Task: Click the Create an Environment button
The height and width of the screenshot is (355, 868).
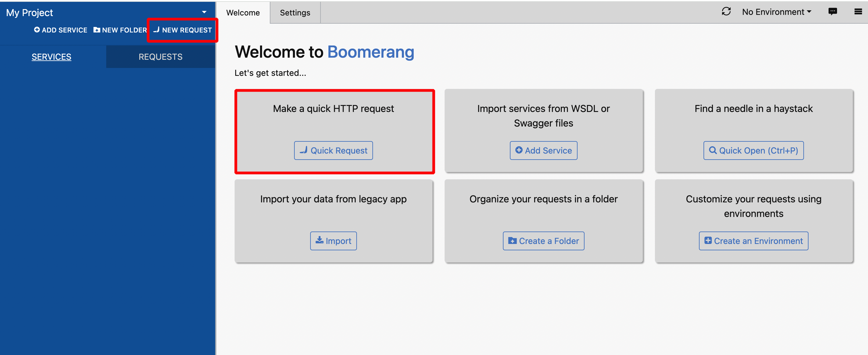Action: click(753, 241)
